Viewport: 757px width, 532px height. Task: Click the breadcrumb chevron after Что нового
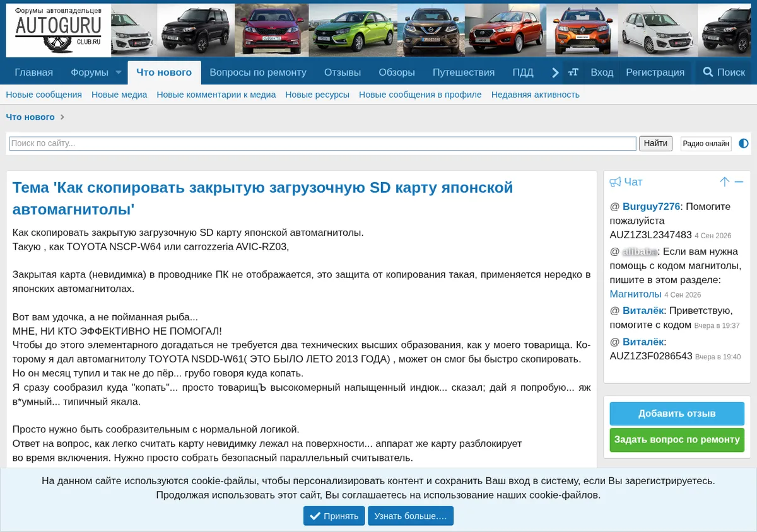(62, 117)
